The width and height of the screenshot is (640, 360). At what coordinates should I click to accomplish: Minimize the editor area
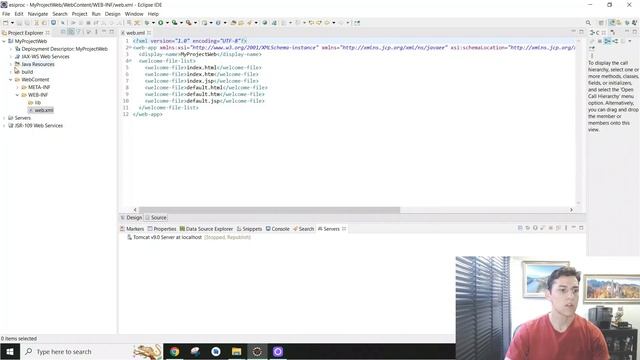pos(573,32)
